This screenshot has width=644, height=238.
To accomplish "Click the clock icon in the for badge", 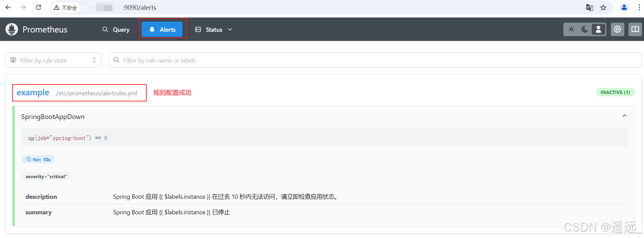I will (x=28, y=159).
